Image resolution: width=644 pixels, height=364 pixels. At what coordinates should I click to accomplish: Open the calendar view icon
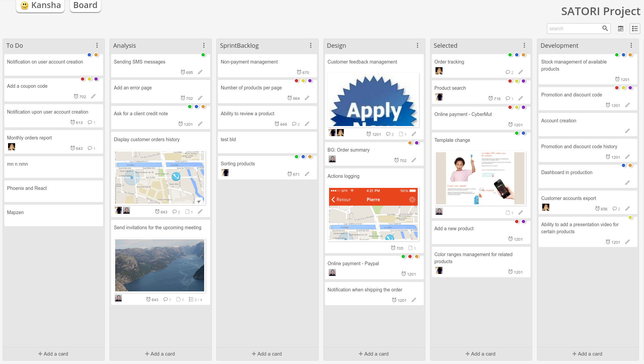[x=620, y=29]
